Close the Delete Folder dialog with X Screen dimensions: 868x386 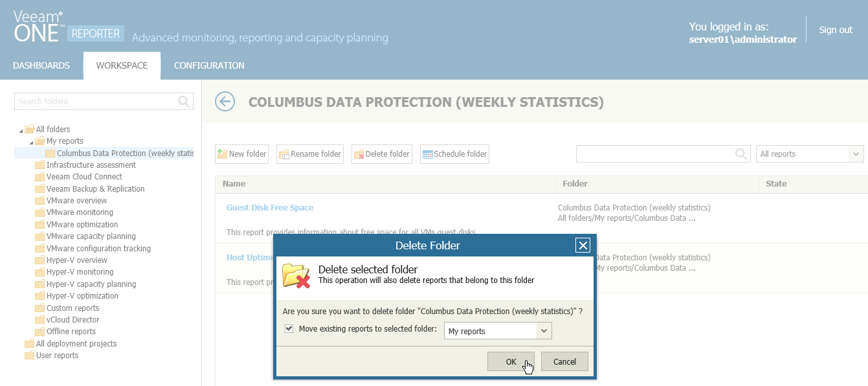click(583, 245)
